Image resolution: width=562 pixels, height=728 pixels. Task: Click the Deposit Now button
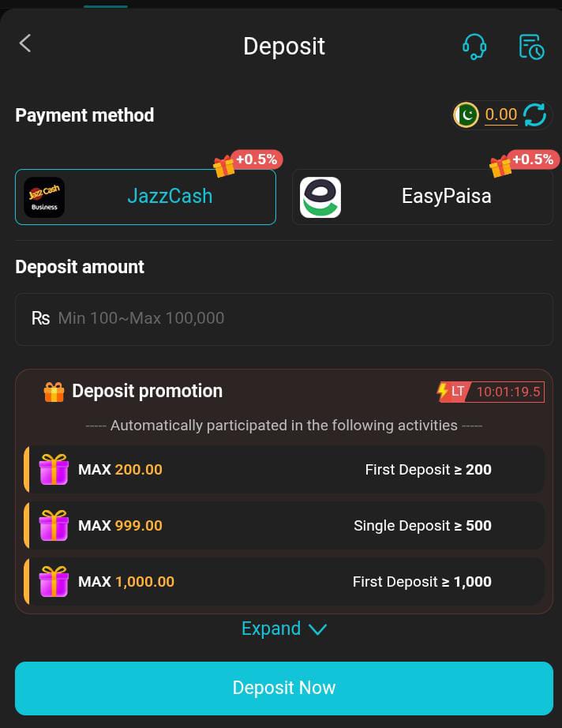[284, 688]
